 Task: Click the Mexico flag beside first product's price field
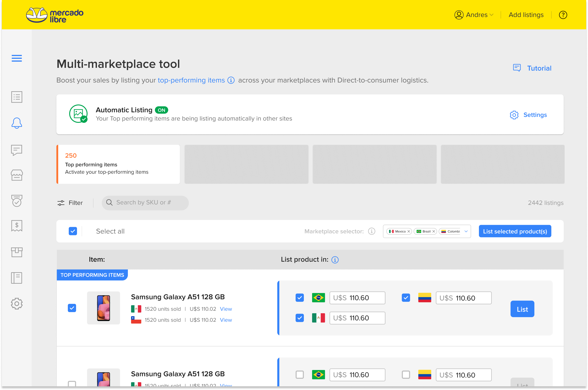pos(318,318)
